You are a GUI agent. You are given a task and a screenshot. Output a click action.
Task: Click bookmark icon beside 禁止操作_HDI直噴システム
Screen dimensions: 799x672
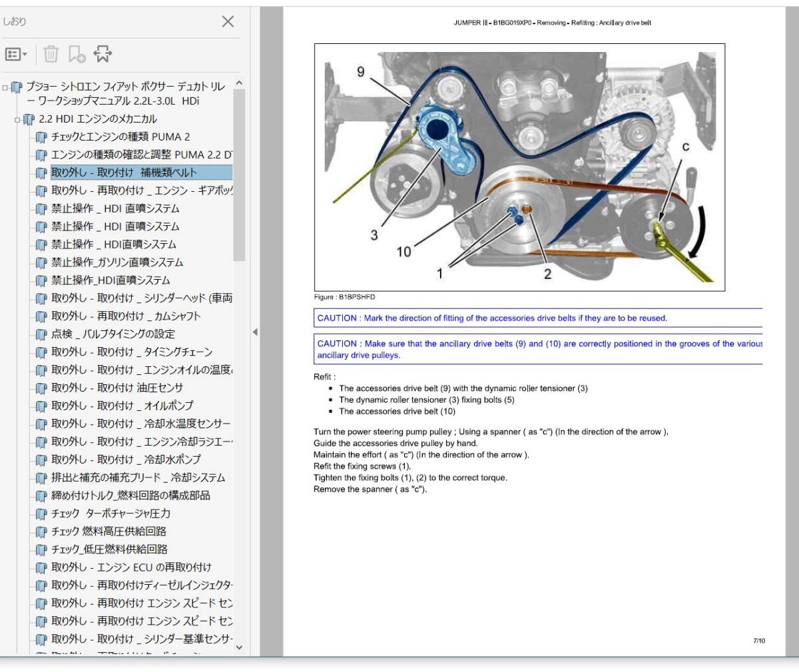[41, 280]
